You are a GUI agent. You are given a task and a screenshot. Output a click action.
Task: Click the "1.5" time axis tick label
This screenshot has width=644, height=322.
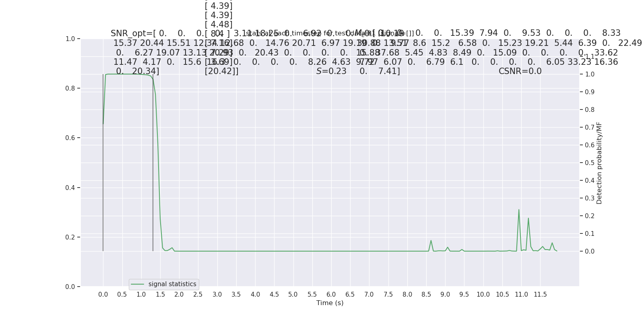tap(160, 295)
